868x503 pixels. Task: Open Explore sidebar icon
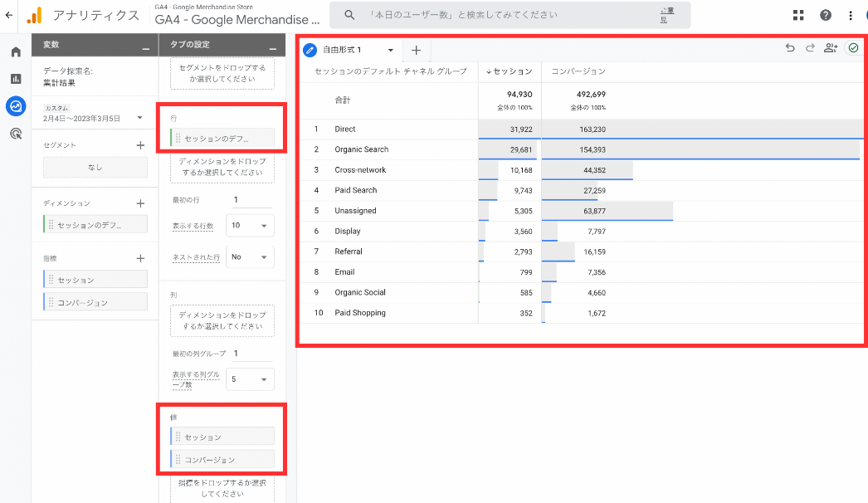[x=16, y=105]
